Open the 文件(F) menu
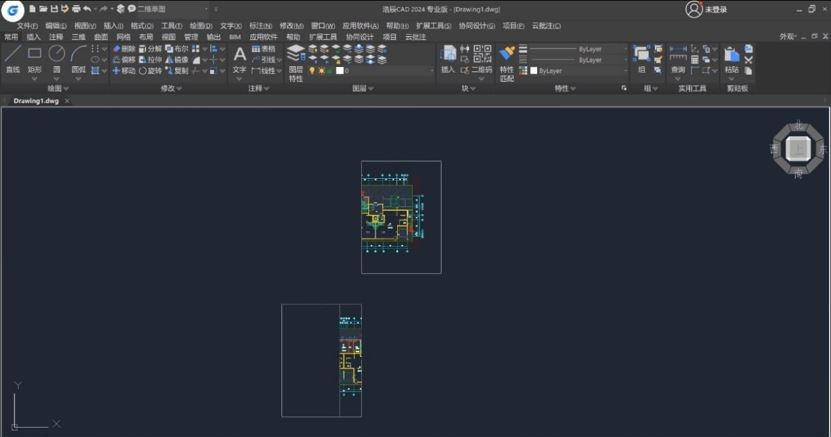The image size is (831, 437). pyautogui.click(x=27, y=25)
